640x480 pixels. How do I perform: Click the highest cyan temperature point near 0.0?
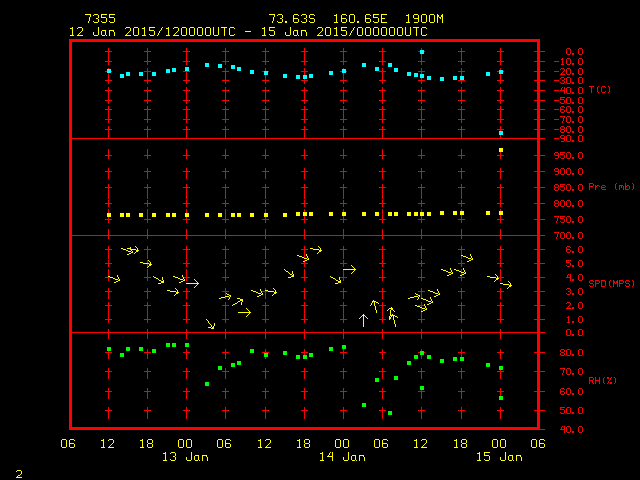422,51
